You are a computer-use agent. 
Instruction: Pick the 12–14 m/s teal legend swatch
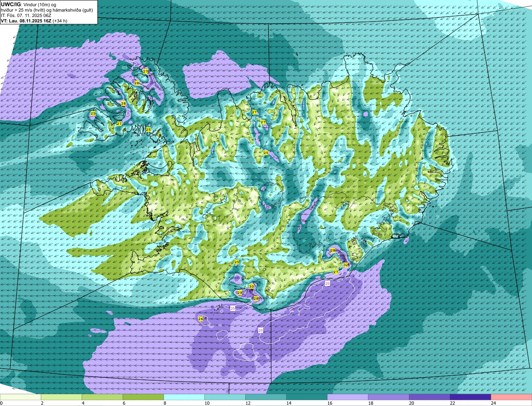tap(266, 397)
